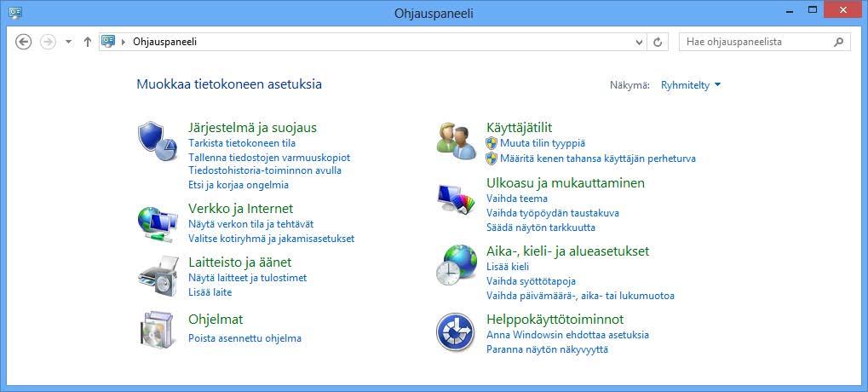Click Poista asennettu ohjelma
The image size is (868, 392).
pyautogui.click(x=244, y=338)
